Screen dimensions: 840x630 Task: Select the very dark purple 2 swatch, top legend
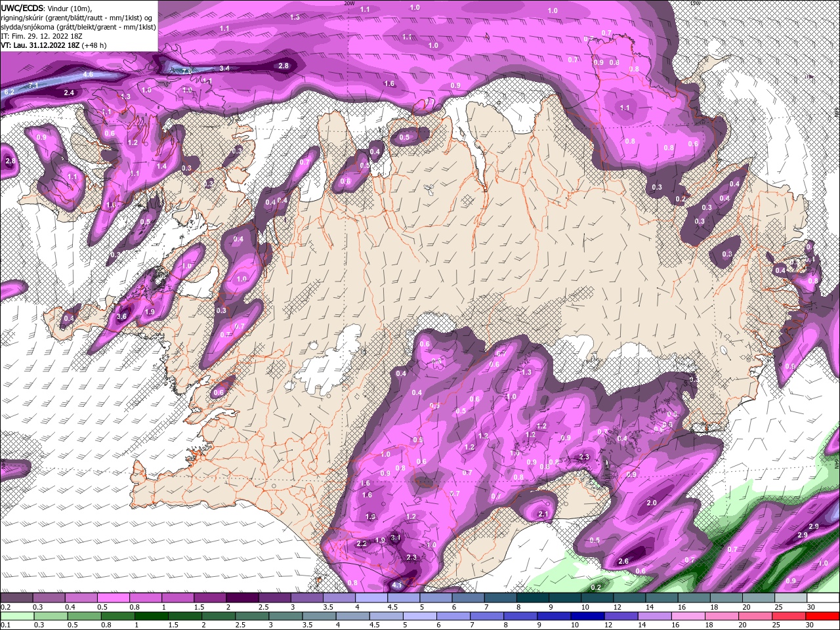[x=242, y=598]
